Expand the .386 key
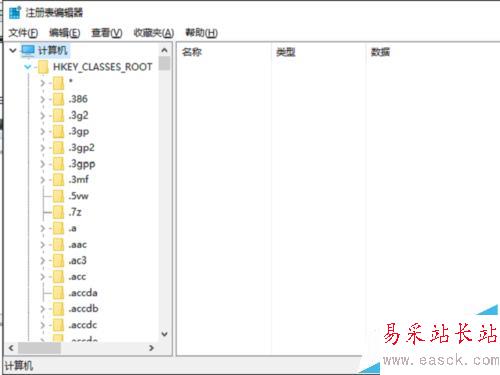 click(43, 99)
